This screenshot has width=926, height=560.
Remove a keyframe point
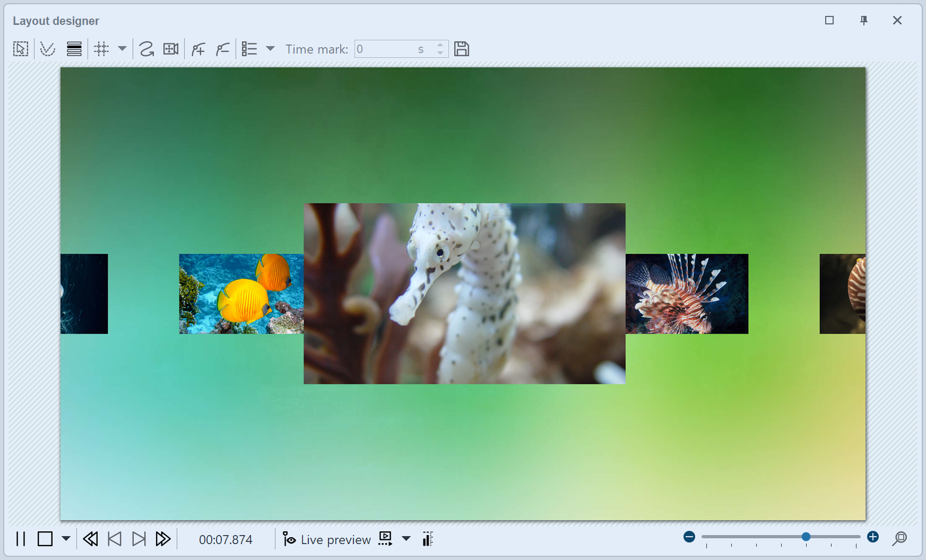222,49
